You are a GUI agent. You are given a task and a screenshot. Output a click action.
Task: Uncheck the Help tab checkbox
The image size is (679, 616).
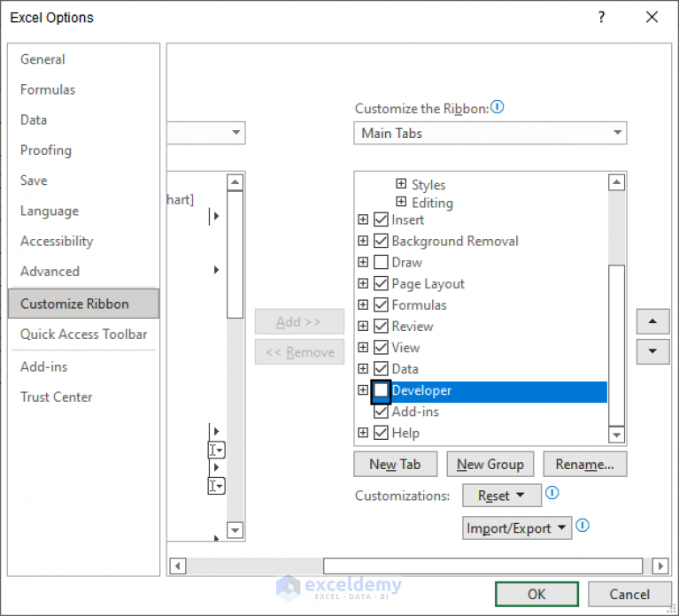[381, 433]
